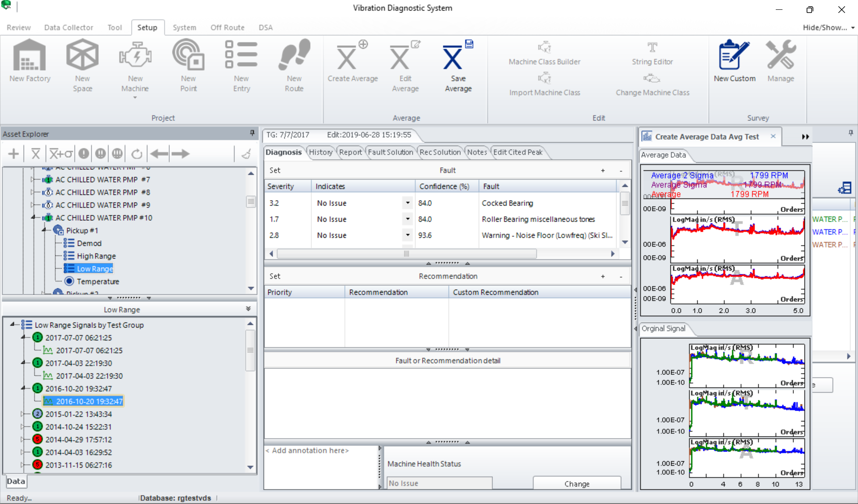The height and width of the screenshot is (504, 858).
Task: Click the forward arrow in Asset Explorer toolbar
Action: point(181,154)
